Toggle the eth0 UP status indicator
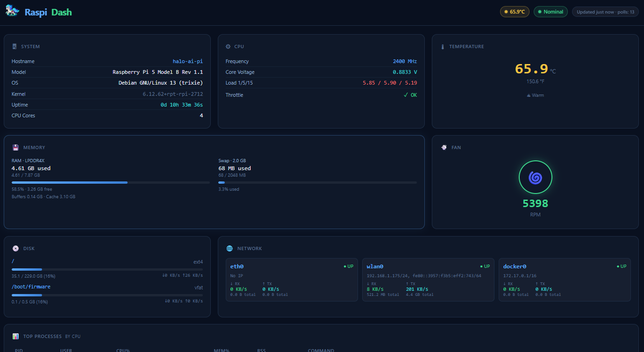This screenshot has height=352, width=644. point(348,266)
